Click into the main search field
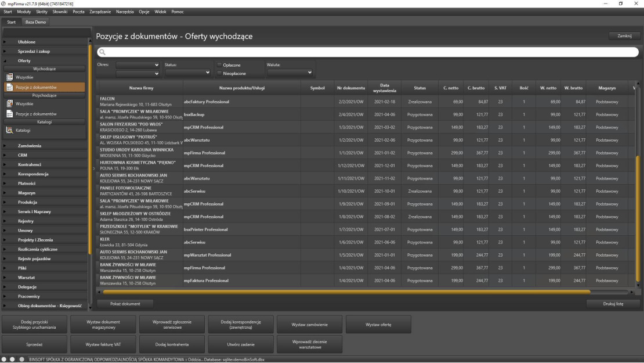This screenshot has width=644, height=363. (x=368, y=52)
